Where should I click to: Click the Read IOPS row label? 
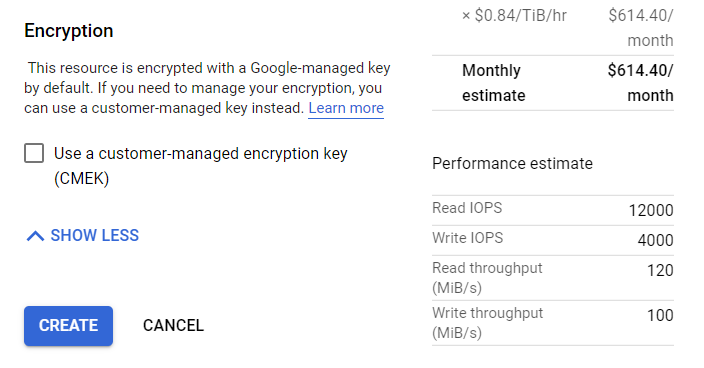(x=467, y=208)
